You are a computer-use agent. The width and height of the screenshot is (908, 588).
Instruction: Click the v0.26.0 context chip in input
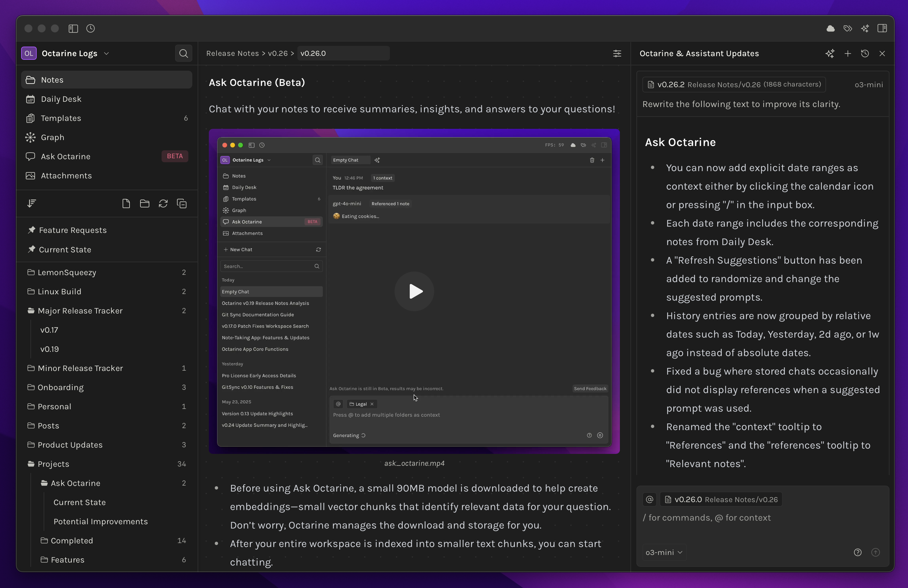tap(721, 499)
